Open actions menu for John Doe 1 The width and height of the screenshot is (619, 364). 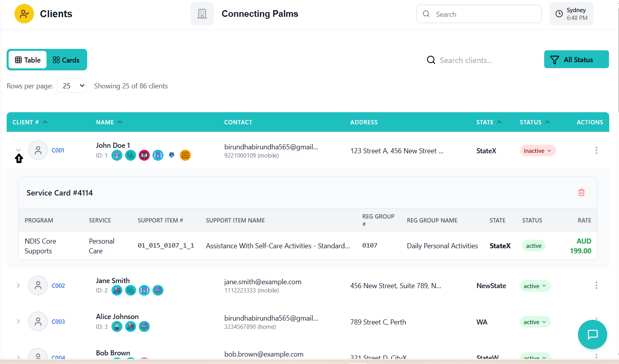[x=596, y=151]
